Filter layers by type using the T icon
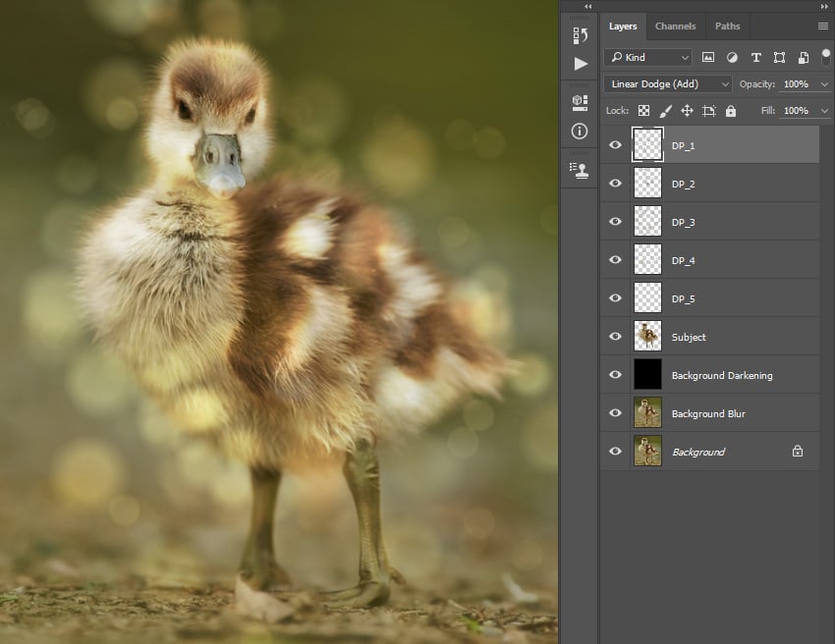Viewport: 835px width, 644px height. point(756,57)
